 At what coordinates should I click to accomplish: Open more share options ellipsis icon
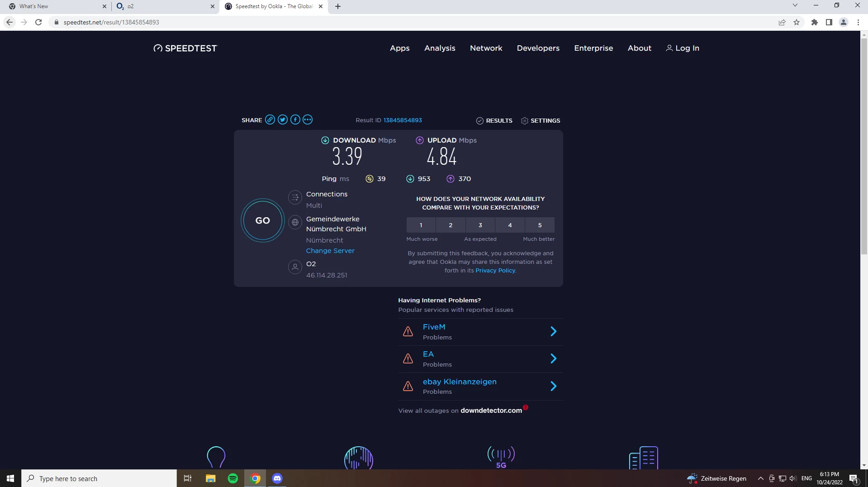(308, 120)
